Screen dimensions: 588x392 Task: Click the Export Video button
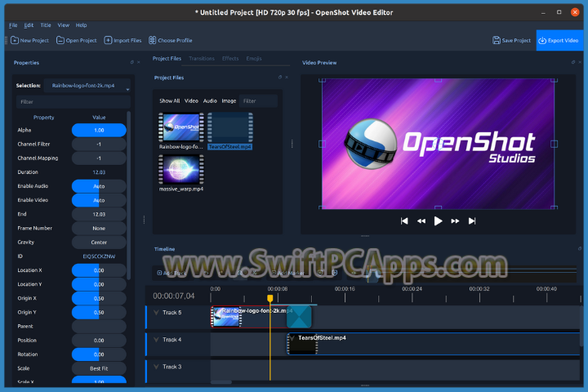559,41
